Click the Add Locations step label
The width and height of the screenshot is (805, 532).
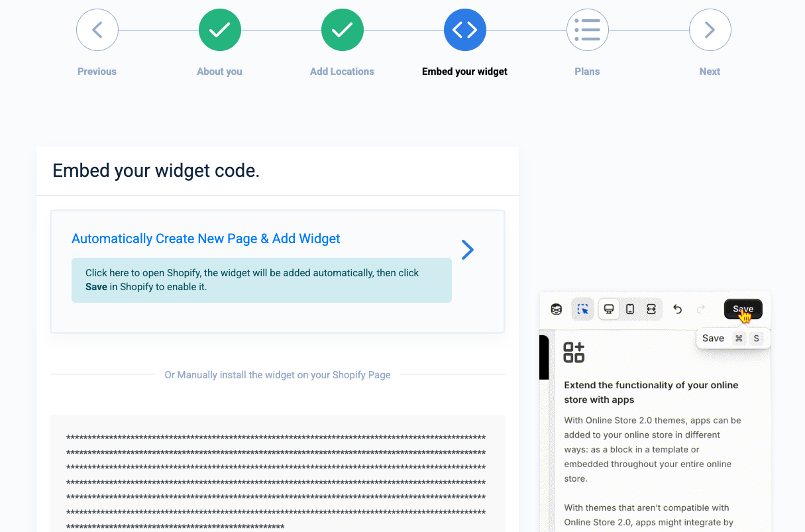[x=342, y=72]
